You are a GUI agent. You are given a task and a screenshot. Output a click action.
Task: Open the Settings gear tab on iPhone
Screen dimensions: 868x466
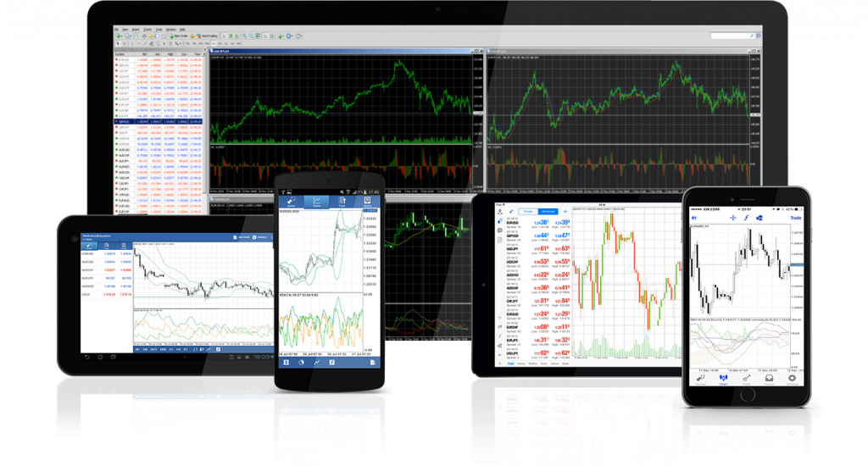(x=792, y=380)
